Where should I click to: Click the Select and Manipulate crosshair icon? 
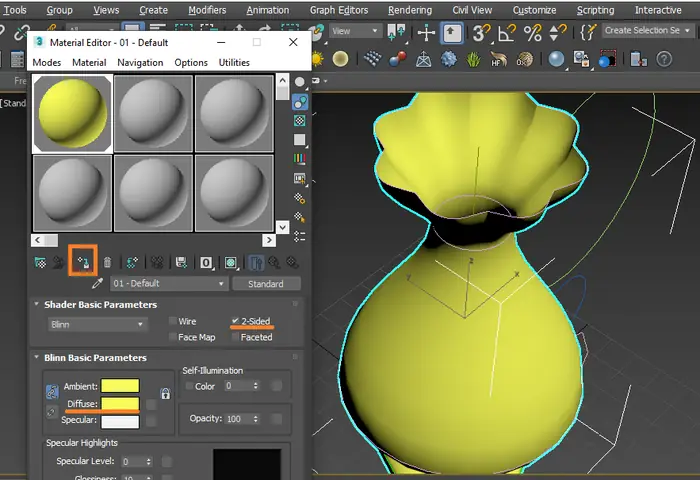[426, 33]
